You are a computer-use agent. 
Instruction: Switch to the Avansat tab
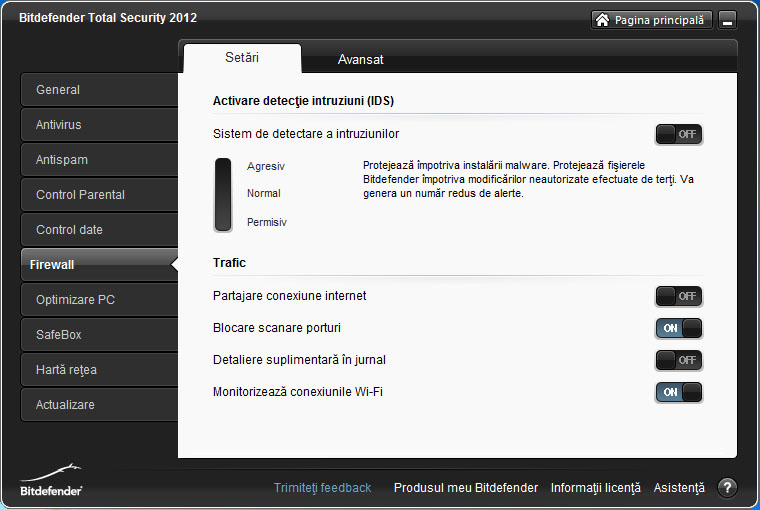tap(360, 59)
